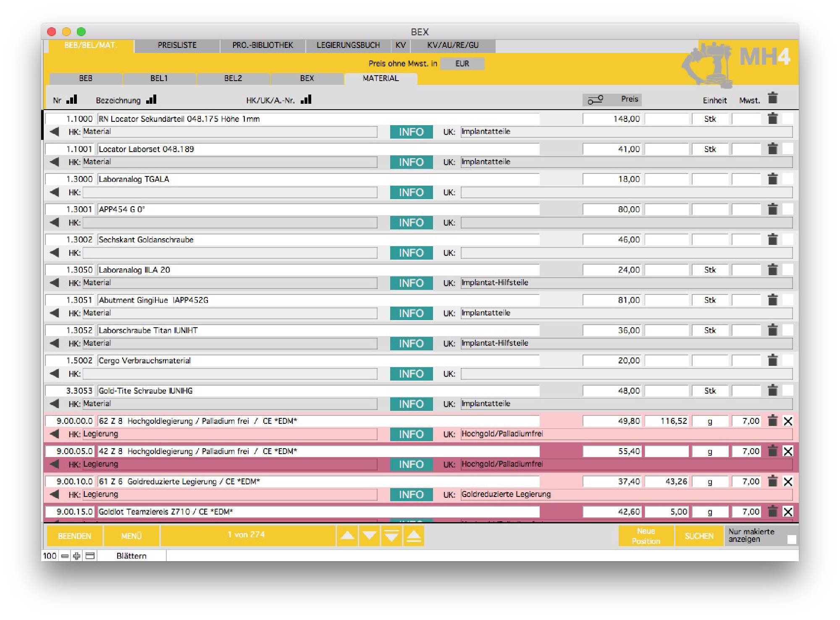Expand the triangle arrow for 1.1000 HK Material row
The height and width of the screenshot is (620, 840).
54,131
